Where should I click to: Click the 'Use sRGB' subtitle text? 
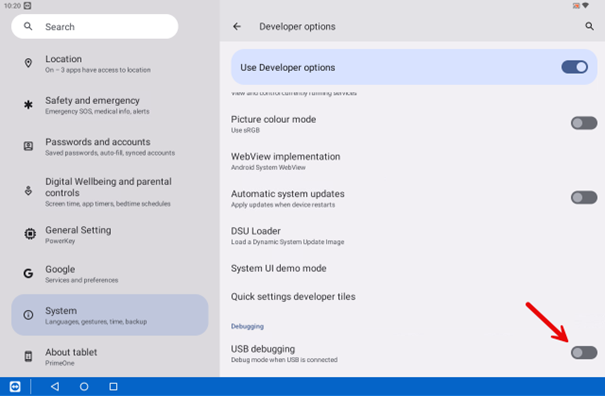[245, 130]
